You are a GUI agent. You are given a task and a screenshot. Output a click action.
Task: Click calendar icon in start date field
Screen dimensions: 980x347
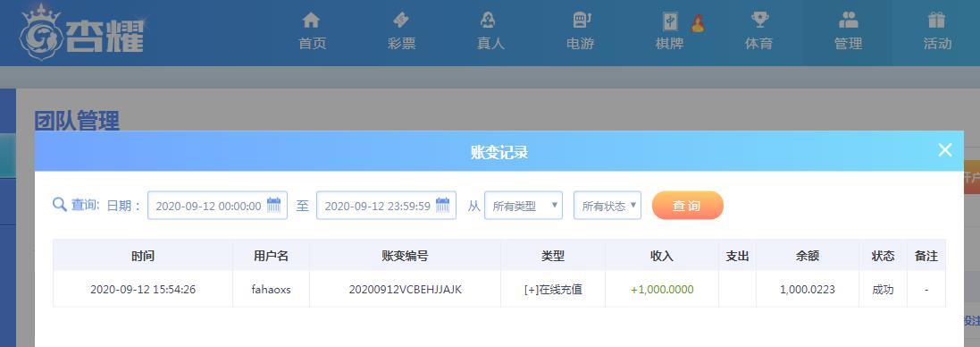(273, 205)
